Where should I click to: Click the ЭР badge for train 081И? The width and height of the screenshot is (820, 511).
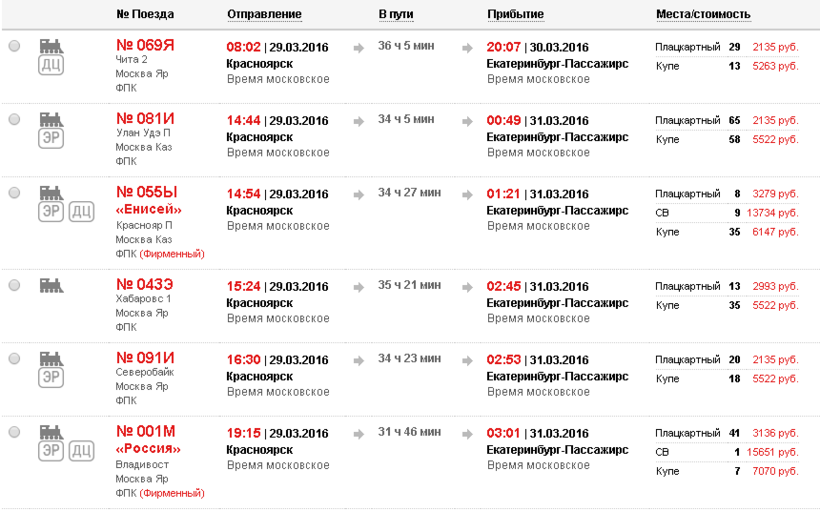click(x=51, y=138)
